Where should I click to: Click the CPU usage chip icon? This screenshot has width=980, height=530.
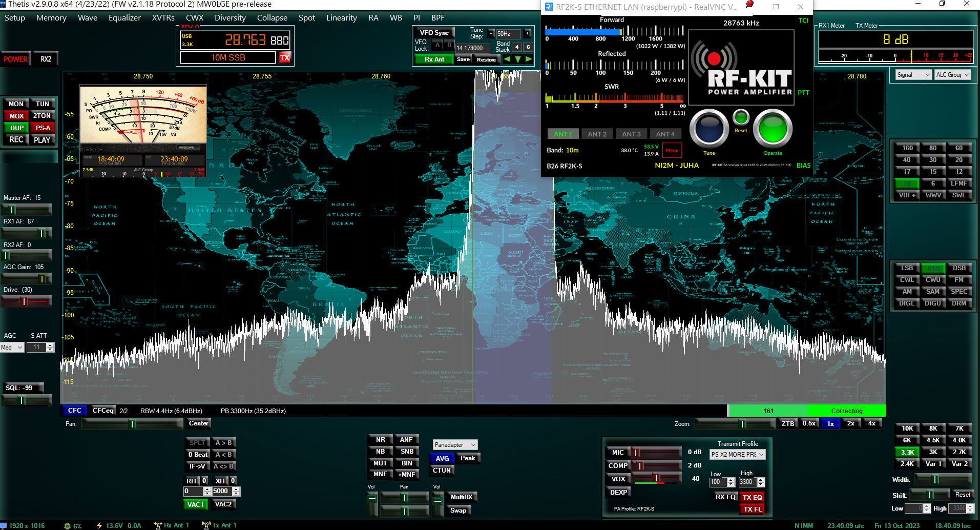point(67,526)
